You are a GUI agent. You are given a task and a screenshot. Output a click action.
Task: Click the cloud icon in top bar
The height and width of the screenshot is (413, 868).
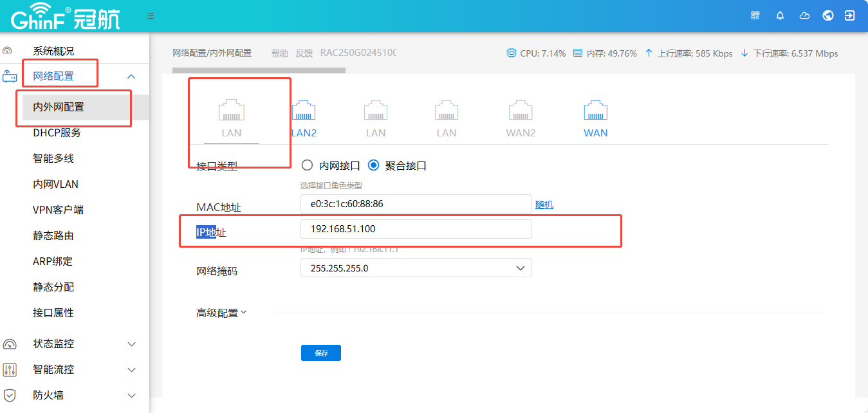(x=804, y=15)
